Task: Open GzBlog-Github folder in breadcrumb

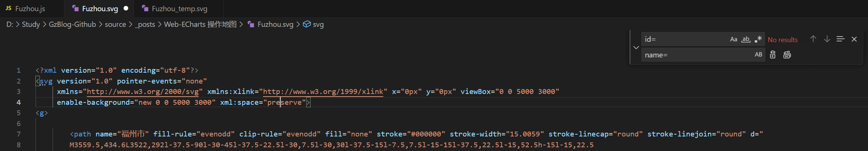Action: click(73, 24)
